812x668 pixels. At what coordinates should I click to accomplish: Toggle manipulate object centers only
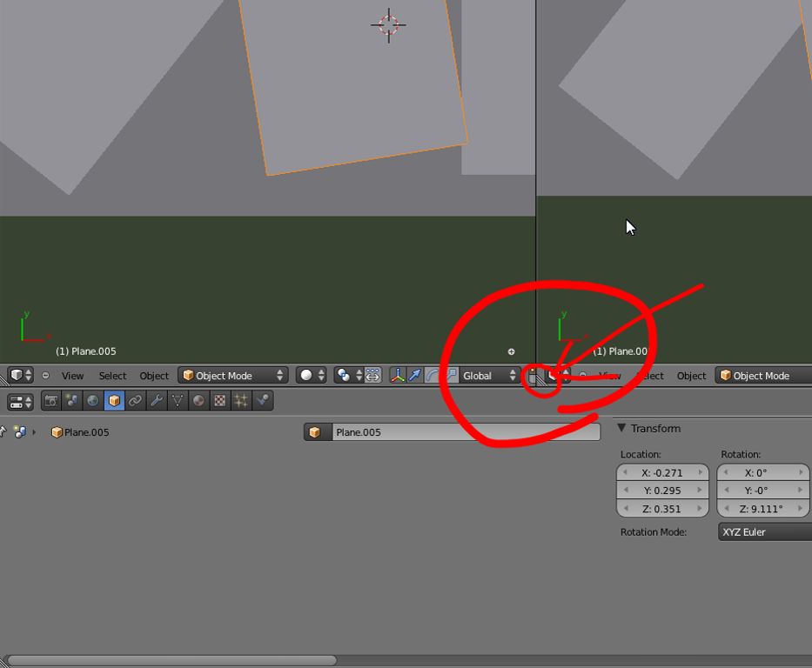coord(372,375)
